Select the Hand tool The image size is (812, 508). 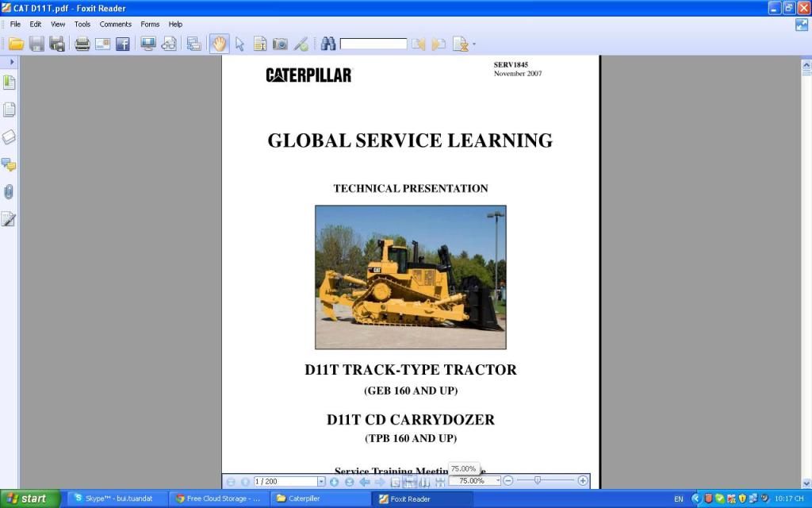[x=220, y=44]
